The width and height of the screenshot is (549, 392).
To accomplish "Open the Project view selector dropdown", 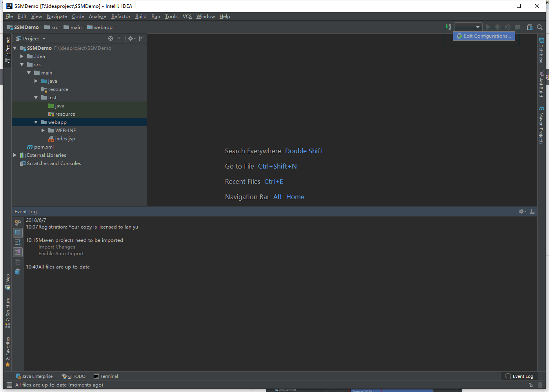I will click(x=31, y=38).
